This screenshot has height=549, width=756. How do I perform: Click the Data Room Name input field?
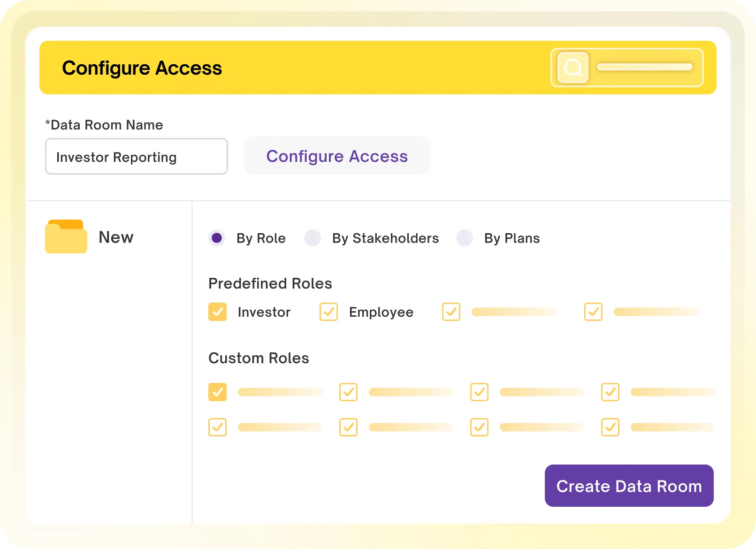[136, 156]
